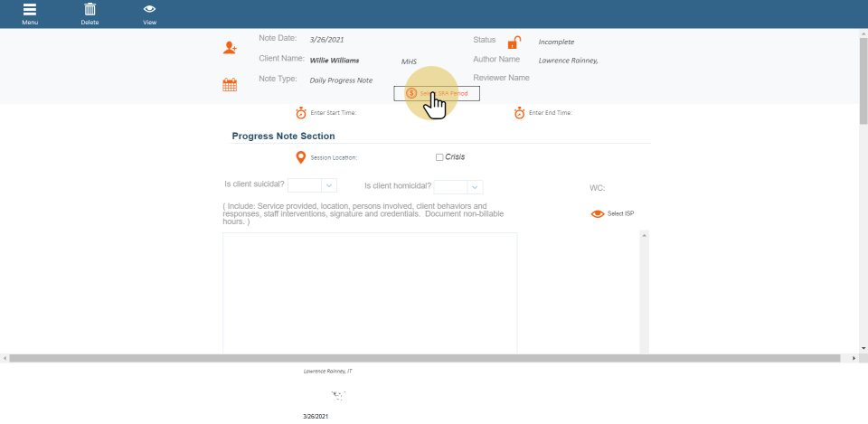868x424 pixels.
Task: Check the Crisis checkbox
Action: [x=439, y=157]
